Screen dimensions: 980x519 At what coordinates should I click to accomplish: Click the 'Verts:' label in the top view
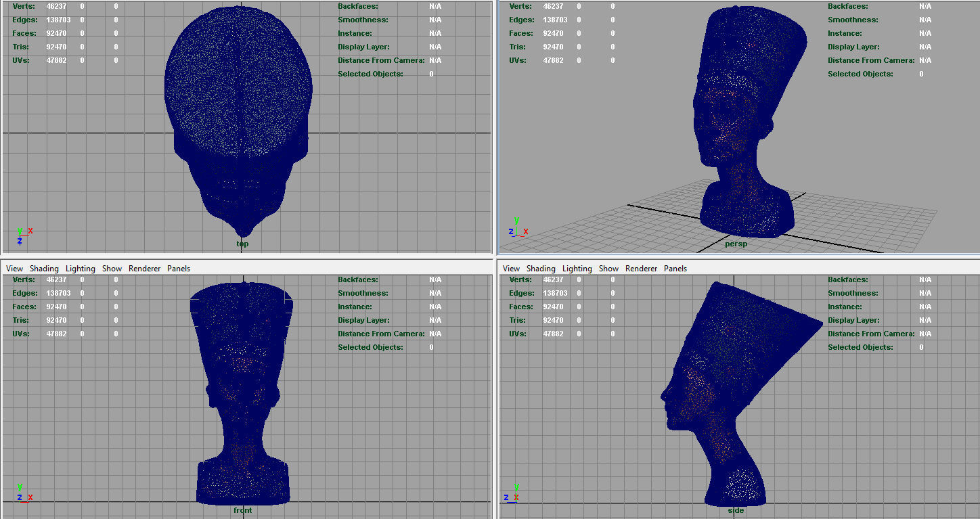coord(23,6)
